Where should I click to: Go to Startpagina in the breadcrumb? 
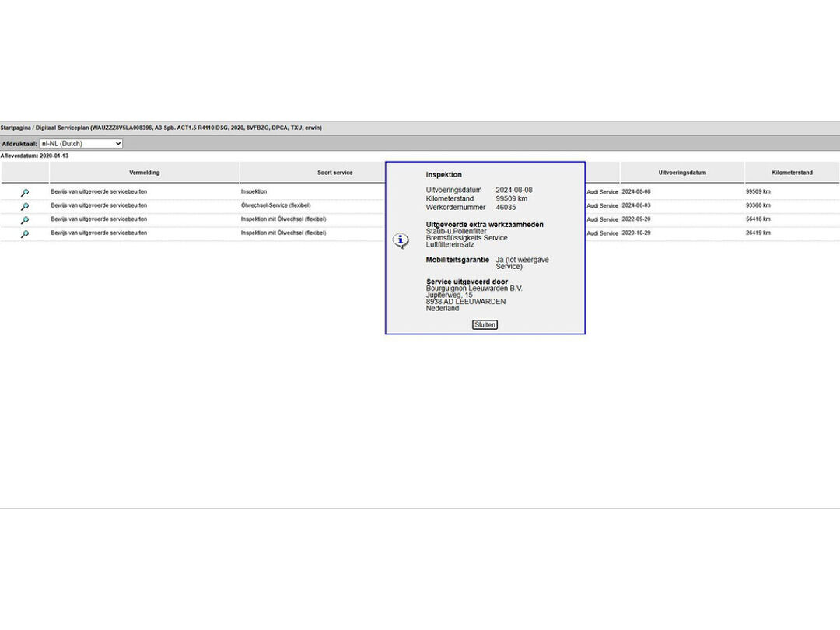pyautogui.click(x=16, y=128)
